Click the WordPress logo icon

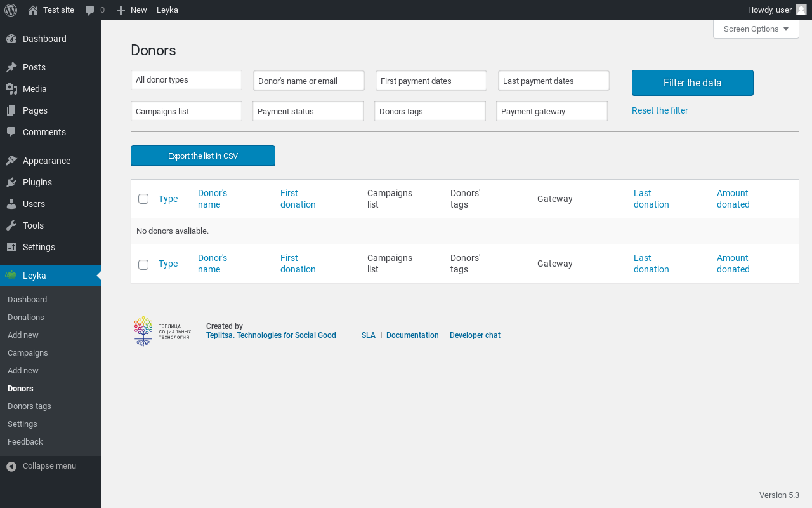tap(11, 10)
